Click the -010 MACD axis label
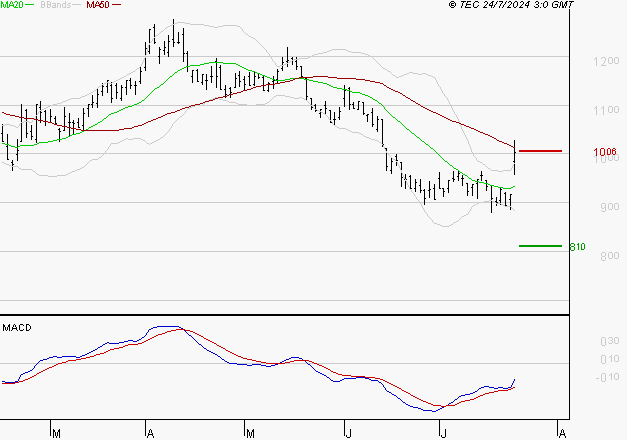 pyautogui.click(x=607, y=377)
